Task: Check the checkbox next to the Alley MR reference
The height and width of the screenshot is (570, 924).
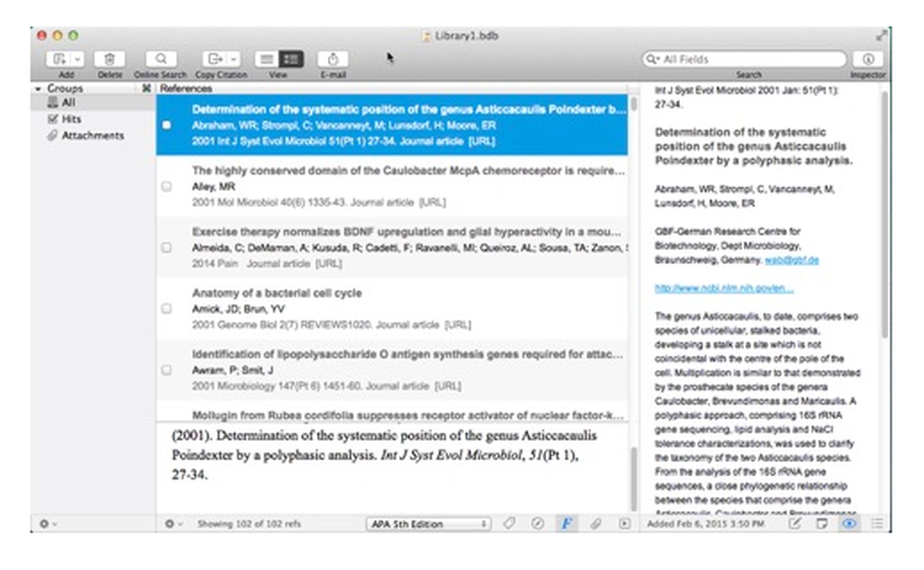Action: [167, 186]
